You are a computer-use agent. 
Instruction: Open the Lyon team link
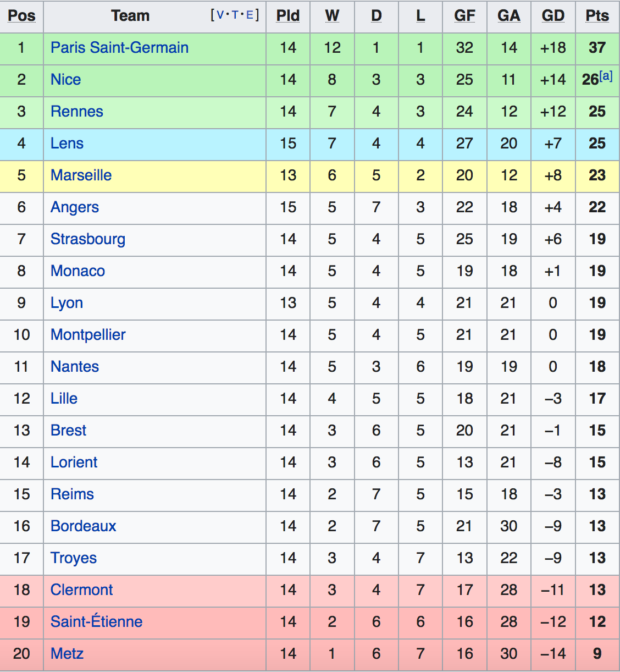(67, 303)
